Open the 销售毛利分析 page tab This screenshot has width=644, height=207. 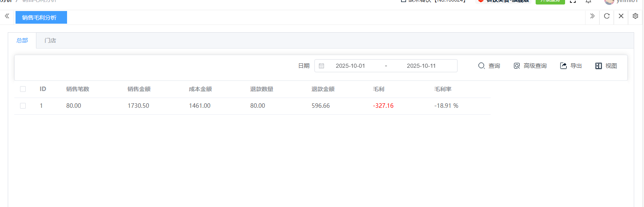pos(41,18)
